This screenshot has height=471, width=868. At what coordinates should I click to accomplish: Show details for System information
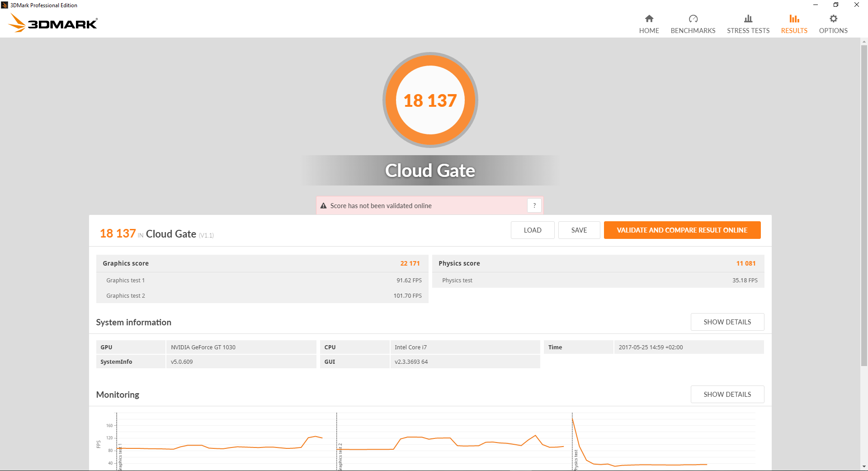pos(727,322)
